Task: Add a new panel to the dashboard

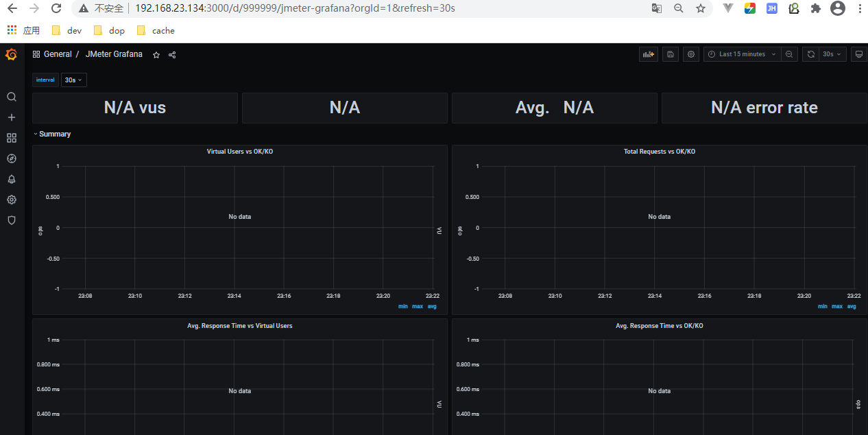Action: [x=648, y=54]
